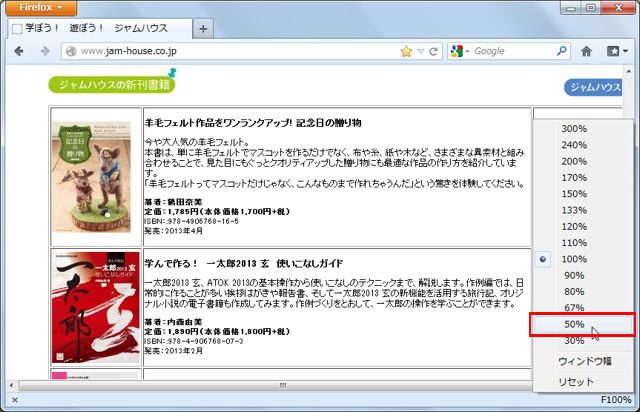
Task: Set zoom to 67%
Action: pyautogui.click(x=574, y=307)
